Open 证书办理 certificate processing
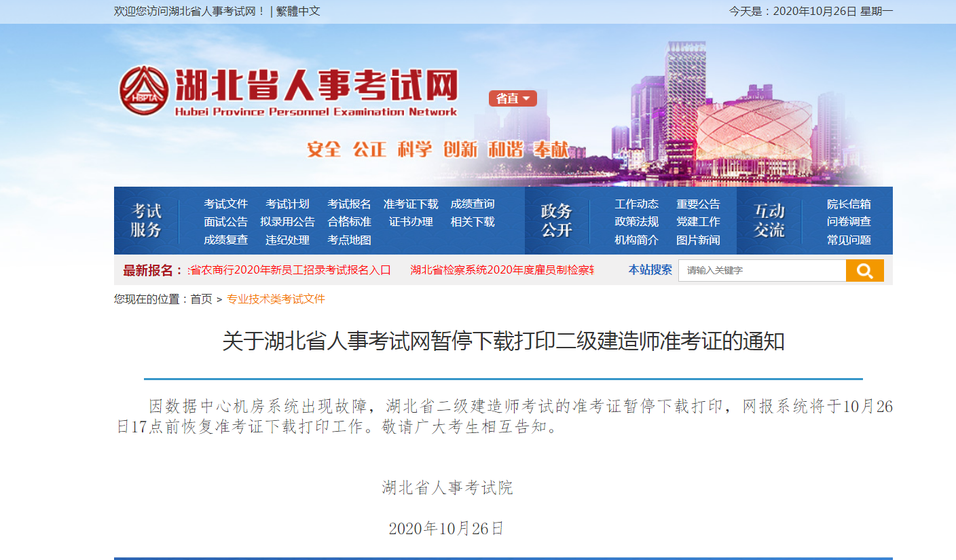The width and height of the screenshot is (956, 560). click(411, 222)
